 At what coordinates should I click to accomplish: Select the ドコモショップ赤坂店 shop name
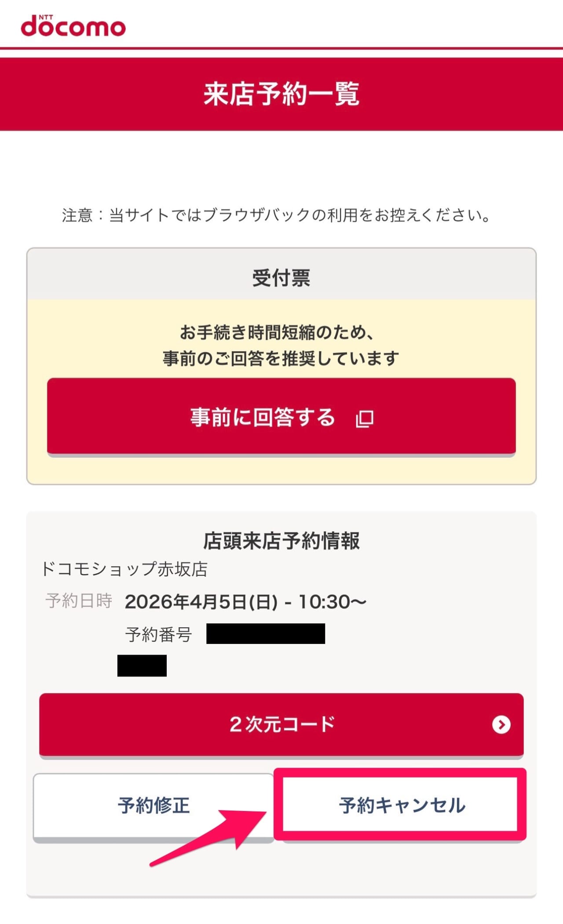point(124,569)
